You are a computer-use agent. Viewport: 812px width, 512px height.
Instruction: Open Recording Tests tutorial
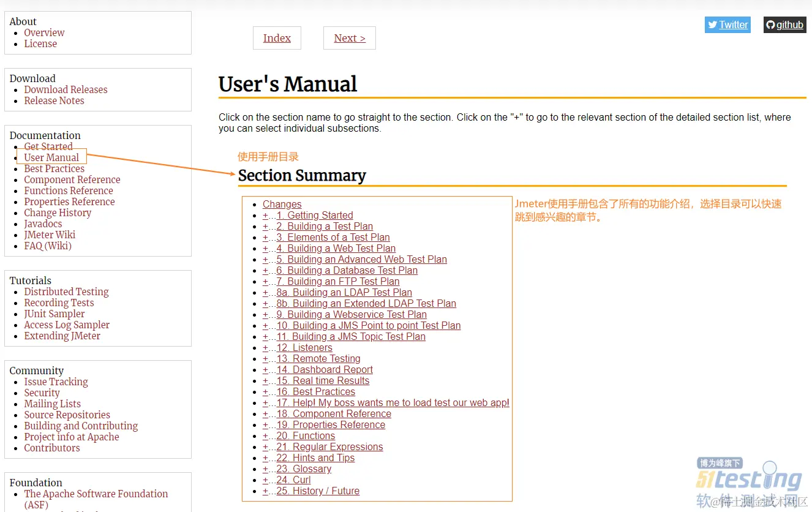(59, 303)
